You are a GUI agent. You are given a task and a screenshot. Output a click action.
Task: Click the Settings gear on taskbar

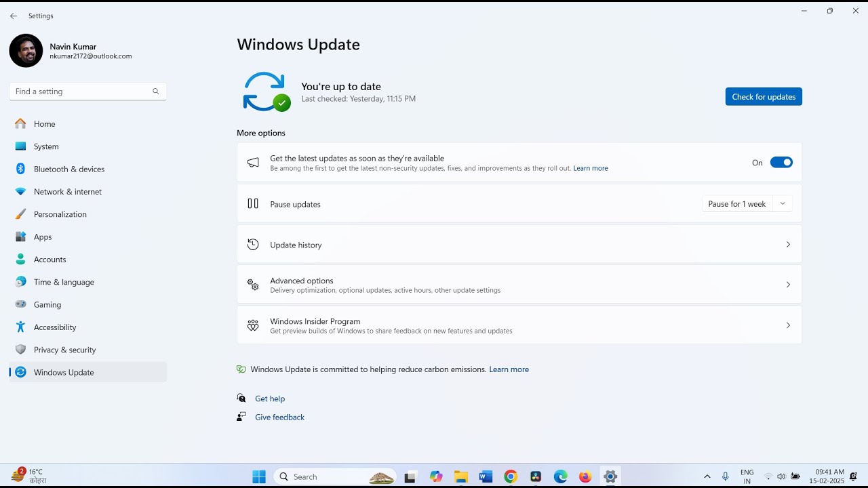610,476
